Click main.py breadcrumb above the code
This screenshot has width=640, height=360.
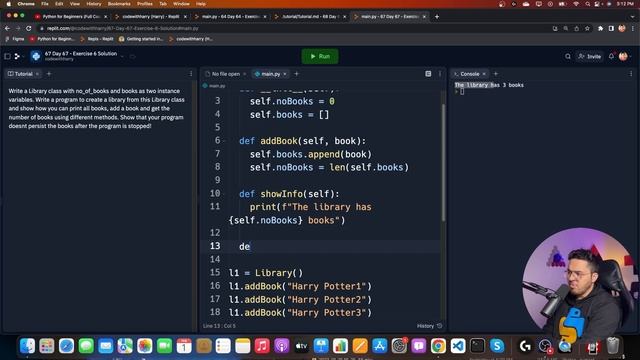click(x=214, y=86)
